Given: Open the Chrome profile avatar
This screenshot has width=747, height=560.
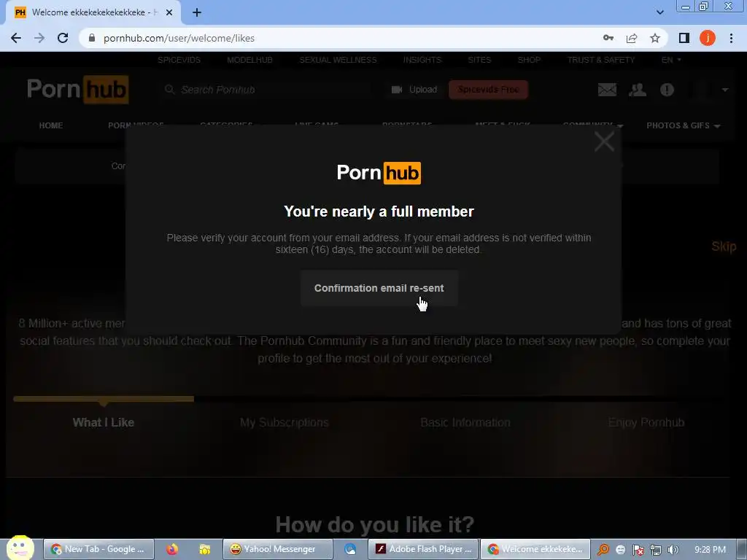Looking at the screenshot, I should [x=708, y=38].
